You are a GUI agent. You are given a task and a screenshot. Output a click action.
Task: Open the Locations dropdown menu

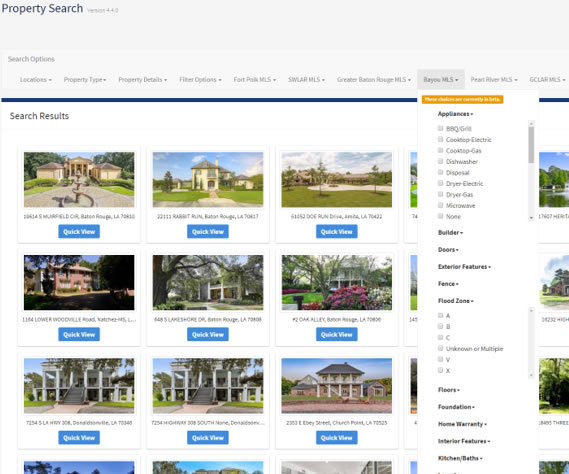pyautogui.click(x=36, y=79)
